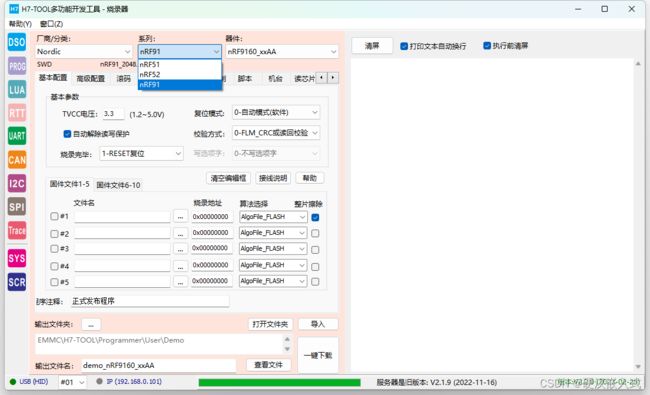Select the SPI sidebar icon
The image size is (650, 395).
pyautogui.click(x=17, y=206)
